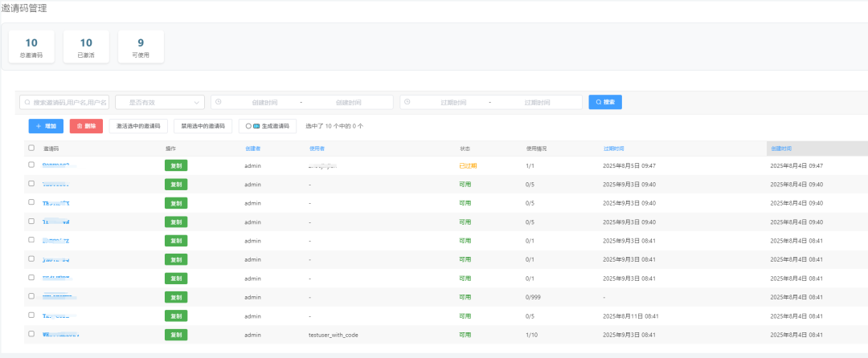Screen dimensions: 868x358
Task: Open the invite code link in the 2025年8月11日 expiry row
Action: point(58,315)
